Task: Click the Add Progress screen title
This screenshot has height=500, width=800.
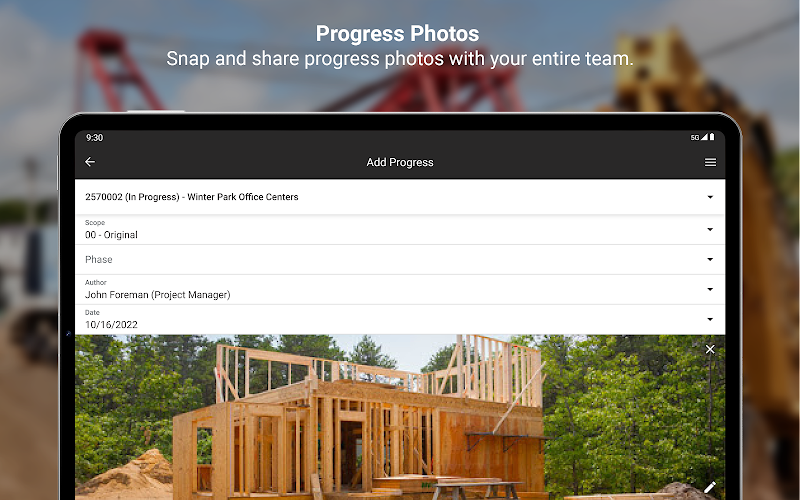Action: (400, 162)
